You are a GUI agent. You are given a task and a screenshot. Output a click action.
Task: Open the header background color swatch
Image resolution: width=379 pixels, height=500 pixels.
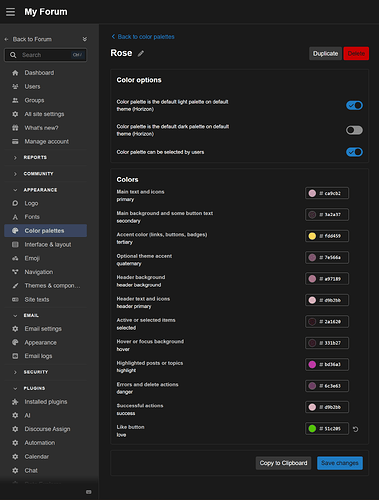(312, 279)
